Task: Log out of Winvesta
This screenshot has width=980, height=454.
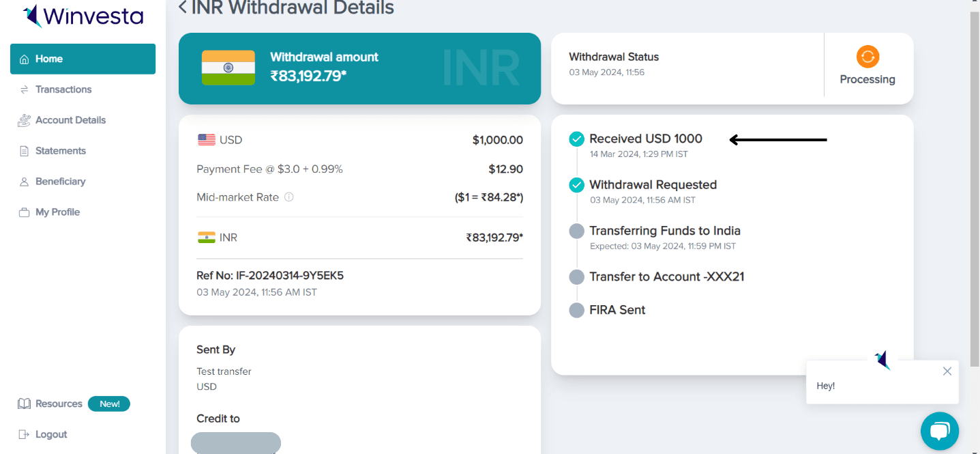Action: pos(50,434)
